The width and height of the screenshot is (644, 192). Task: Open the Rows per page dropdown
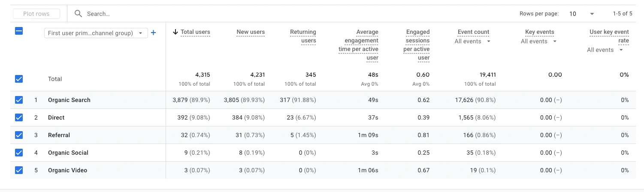tap(581, 14)
